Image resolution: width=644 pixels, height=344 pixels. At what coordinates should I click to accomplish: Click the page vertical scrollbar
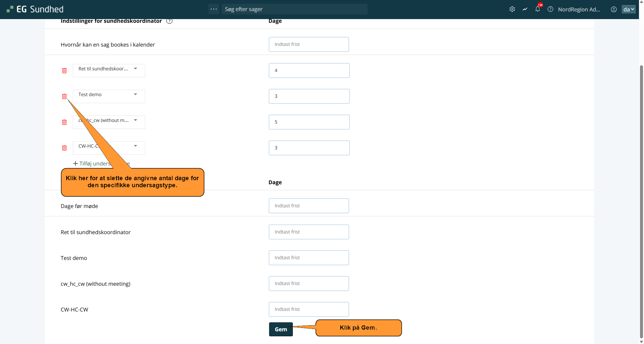[641, 201]
